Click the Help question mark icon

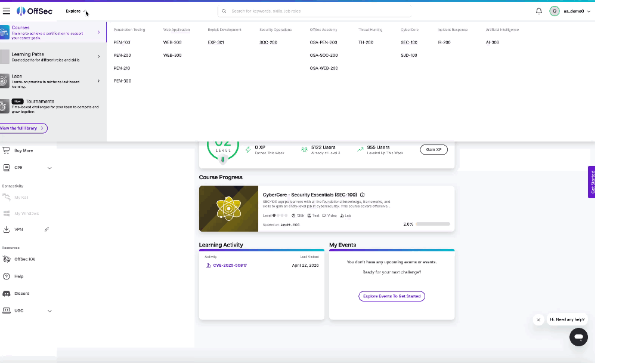(x=6, y=276)
